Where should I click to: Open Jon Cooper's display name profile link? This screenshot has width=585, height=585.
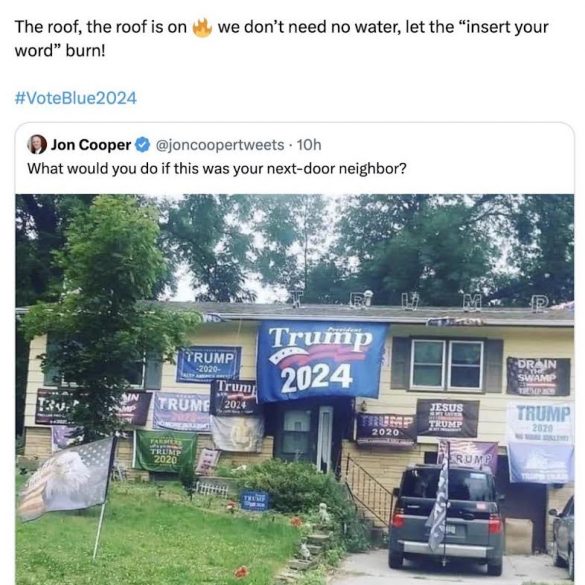click(x=91, y=145)
